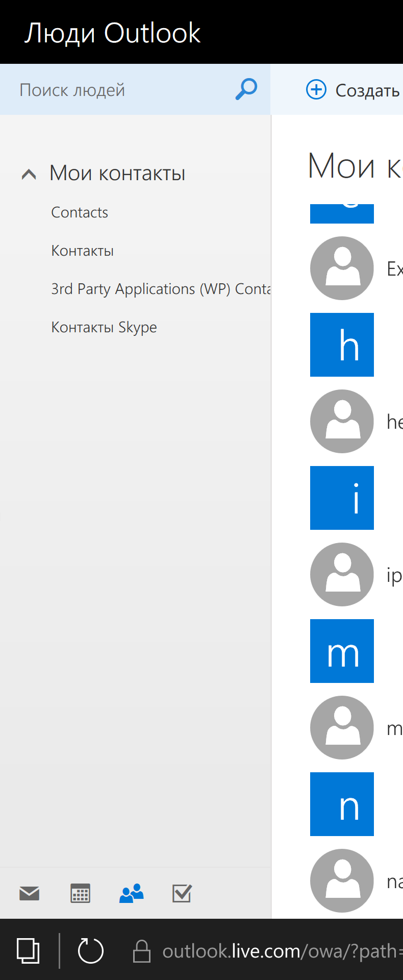Click the Люди Outlook header title
This screenshot has height=980, width=403.
coord(112,33)
